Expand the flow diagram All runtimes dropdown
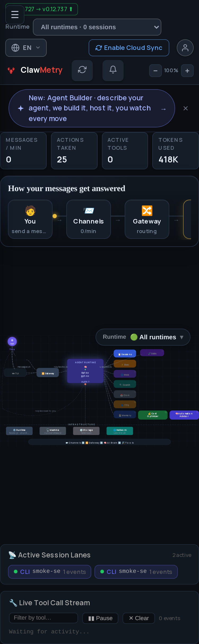 click(143, 337)
